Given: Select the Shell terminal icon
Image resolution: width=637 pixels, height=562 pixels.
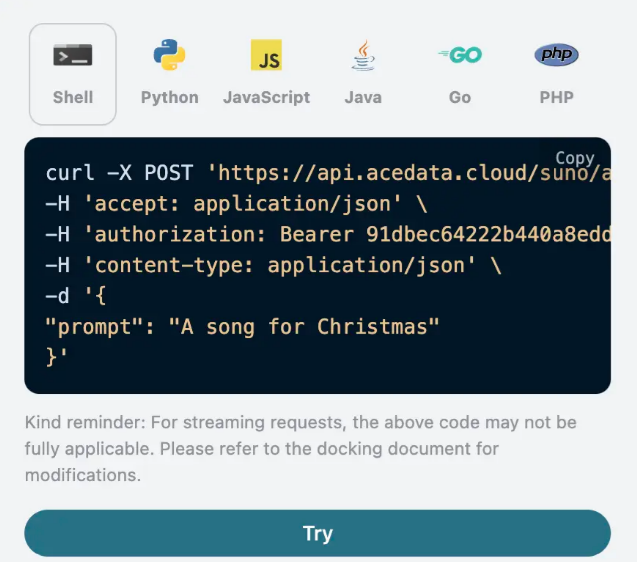Looking at the screenshot, I should coord(73,55).
